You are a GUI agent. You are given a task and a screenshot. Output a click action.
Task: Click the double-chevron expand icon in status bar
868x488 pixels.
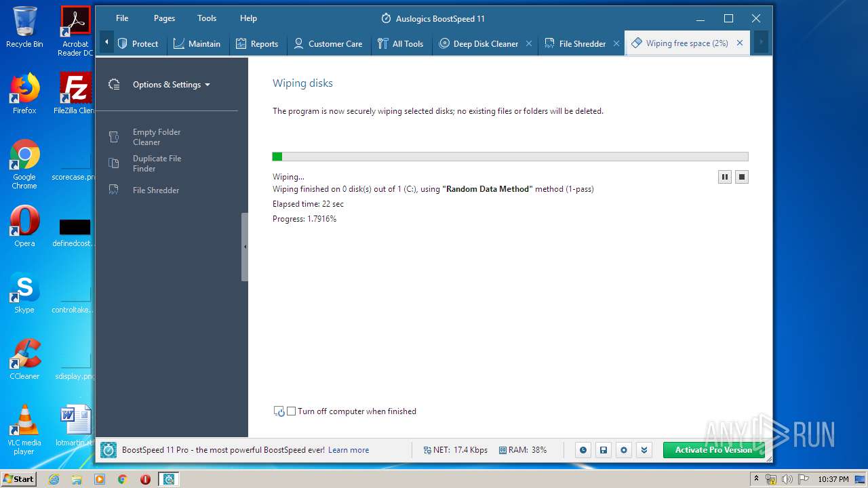click(x=644, y=450)
